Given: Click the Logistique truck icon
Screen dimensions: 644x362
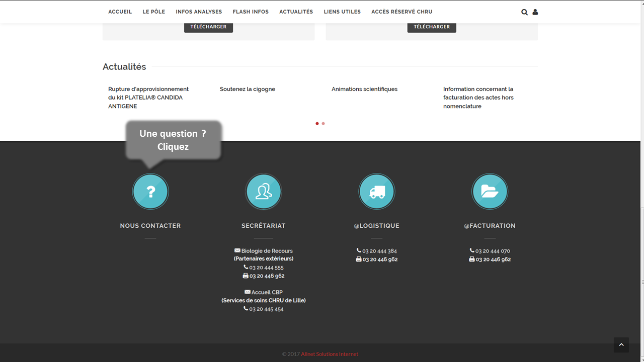Looking at the screenshot, I should [376, 192].
